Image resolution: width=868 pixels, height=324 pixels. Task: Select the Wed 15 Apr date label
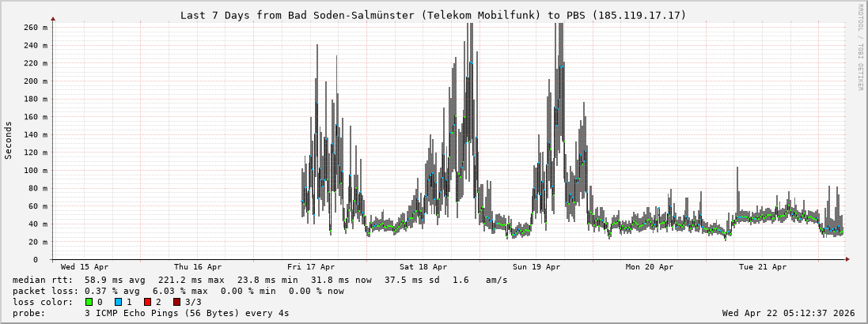[x=85, y=267]
